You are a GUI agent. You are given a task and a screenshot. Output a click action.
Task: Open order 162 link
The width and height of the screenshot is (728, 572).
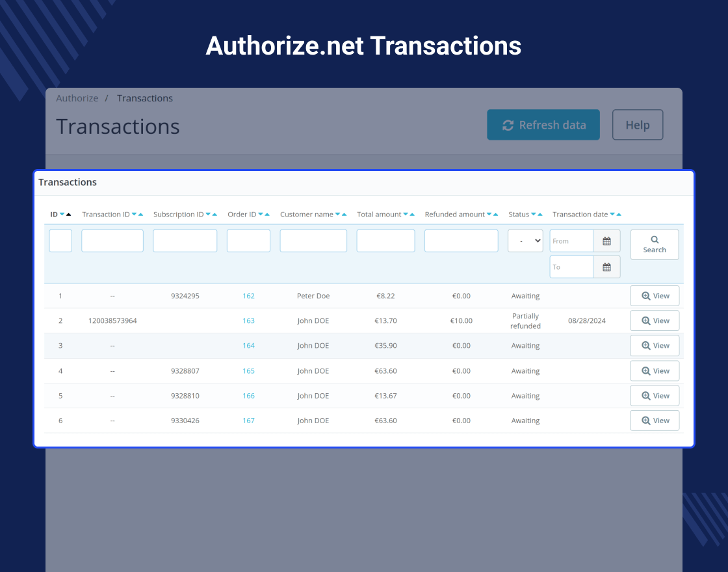coord(248,296)
